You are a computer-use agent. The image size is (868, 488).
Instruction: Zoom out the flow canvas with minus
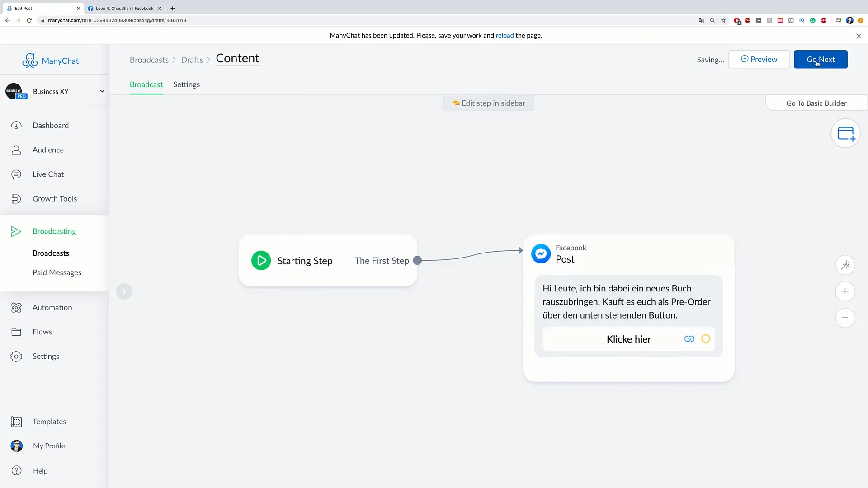(x=845, y=318)
